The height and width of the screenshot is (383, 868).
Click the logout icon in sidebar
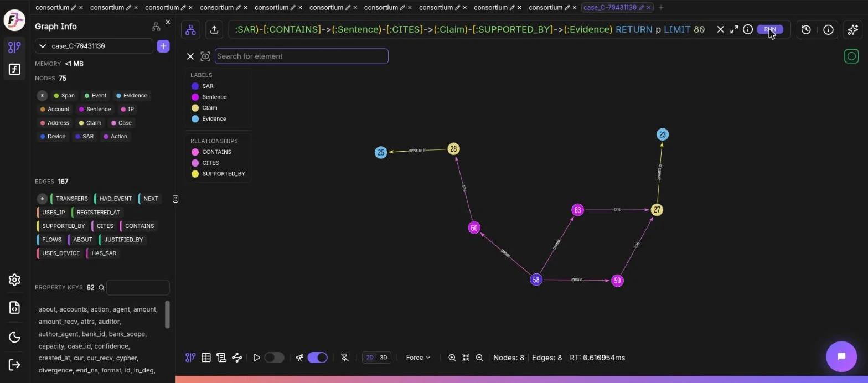click(14, 365)
